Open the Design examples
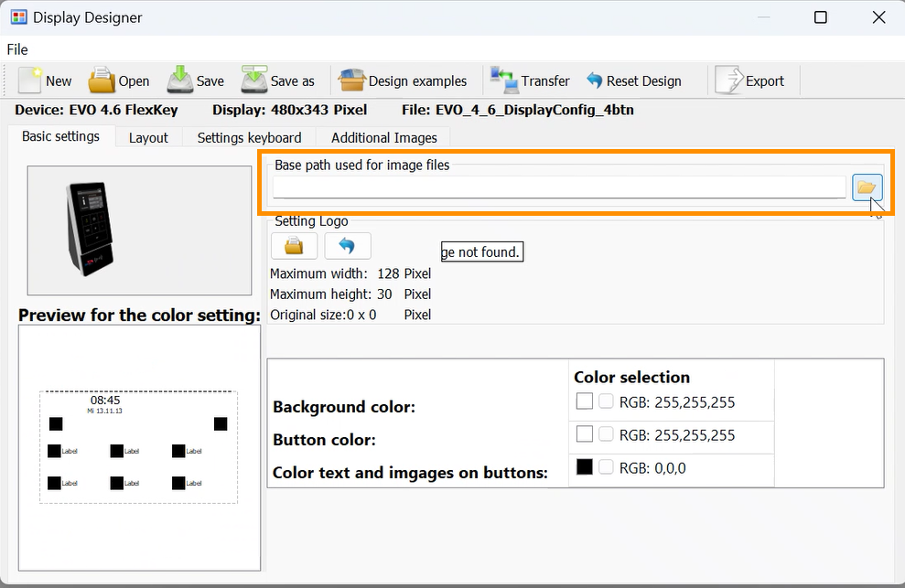The width and height of the screenshot is (905, 588). 403,80
